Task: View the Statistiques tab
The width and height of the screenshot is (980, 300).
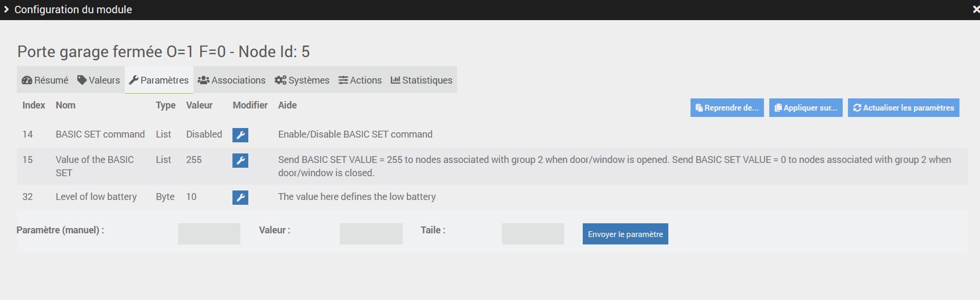Action: (422, 80)
